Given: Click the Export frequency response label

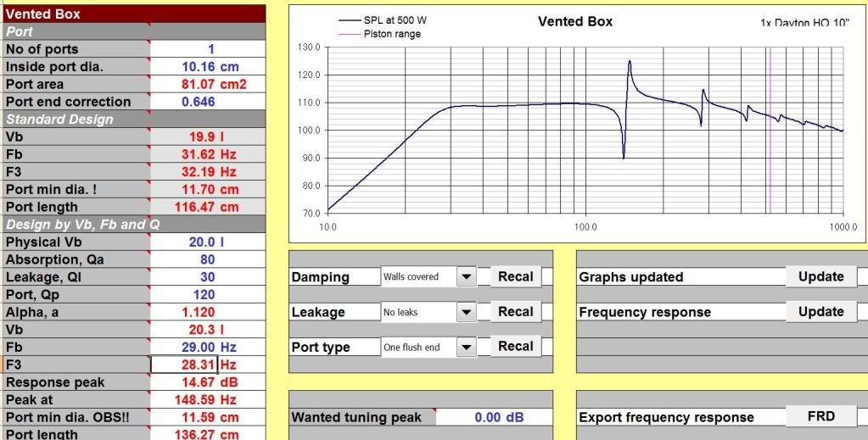Looking at the screenshot, I should [666, 417].
